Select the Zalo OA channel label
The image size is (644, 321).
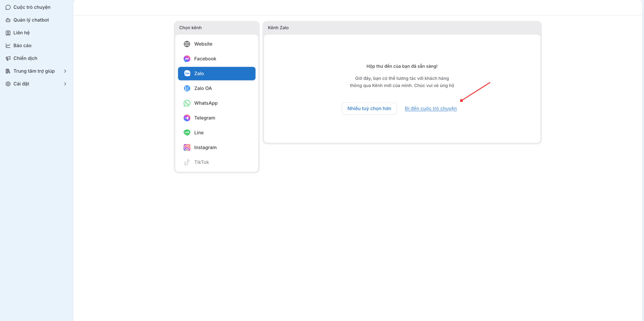[x=203, y=88]
